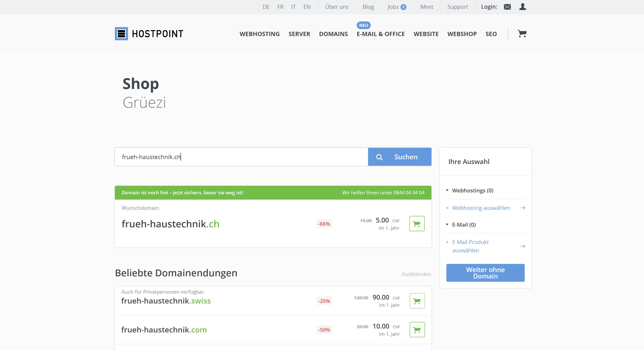Screen dimensions: 644x350
Task: Open the E-Mail & Office menu
Action: tap(380, 34)
